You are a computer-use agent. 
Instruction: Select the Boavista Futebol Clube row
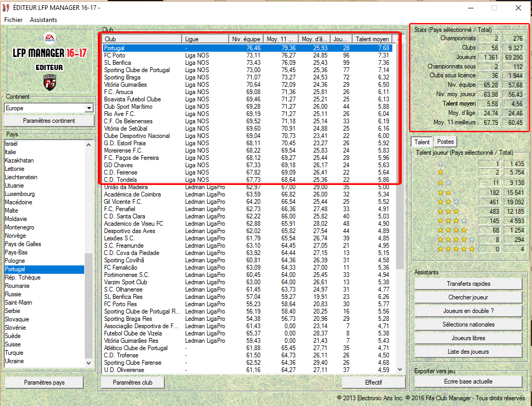pyautogui.click(x=247, y=99)
